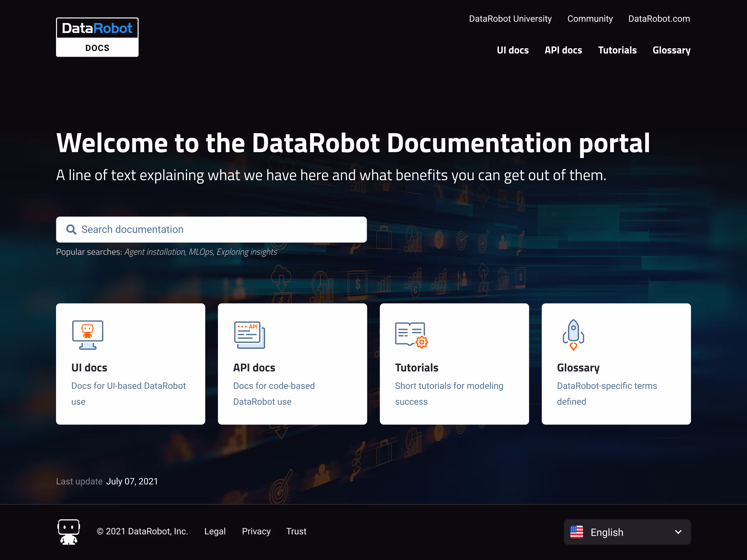Viewport: 747px width, 560px height.
Task: Open API docs in top navigation
Action: [563, 50]
